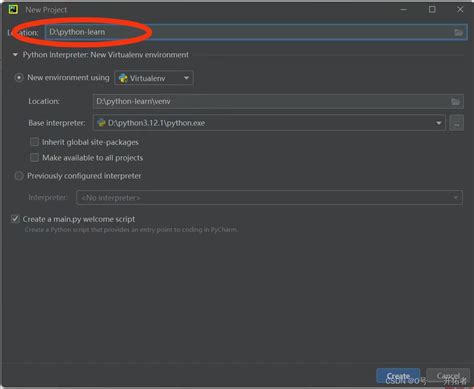Viewport: 474px width, 389px height.
Task: Close the New Project dialog
Action: 460,10
